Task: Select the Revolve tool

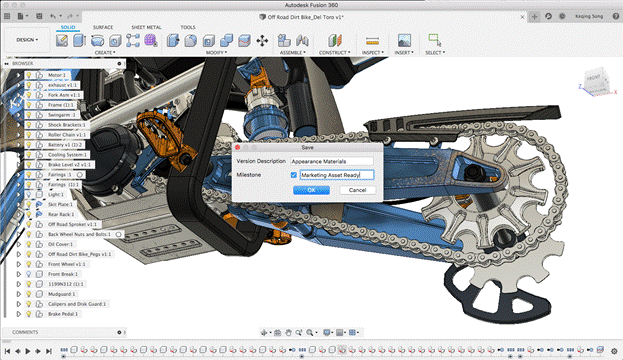Action: click(x=97, y=41)
